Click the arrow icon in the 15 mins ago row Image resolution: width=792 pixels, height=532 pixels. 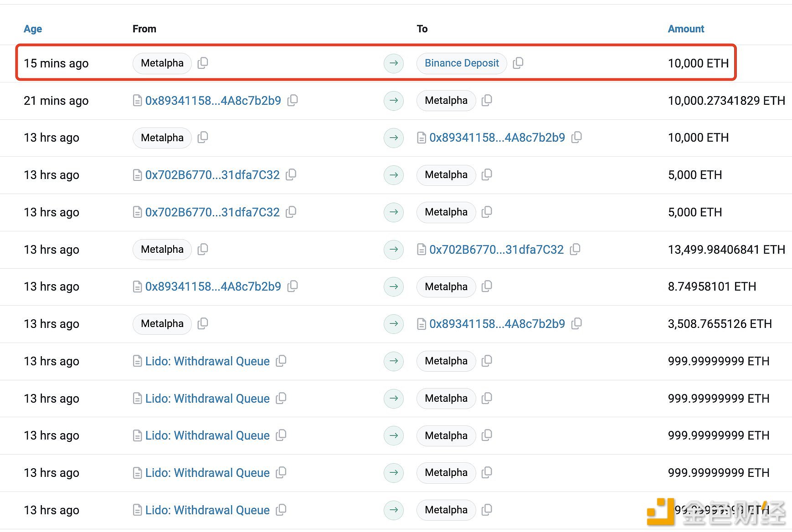394,63
